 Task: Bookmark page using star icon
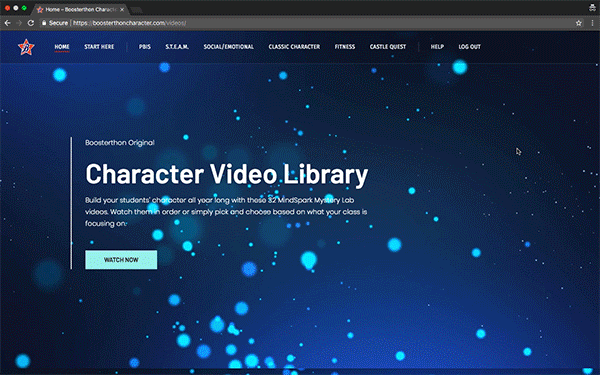[579, 23]
